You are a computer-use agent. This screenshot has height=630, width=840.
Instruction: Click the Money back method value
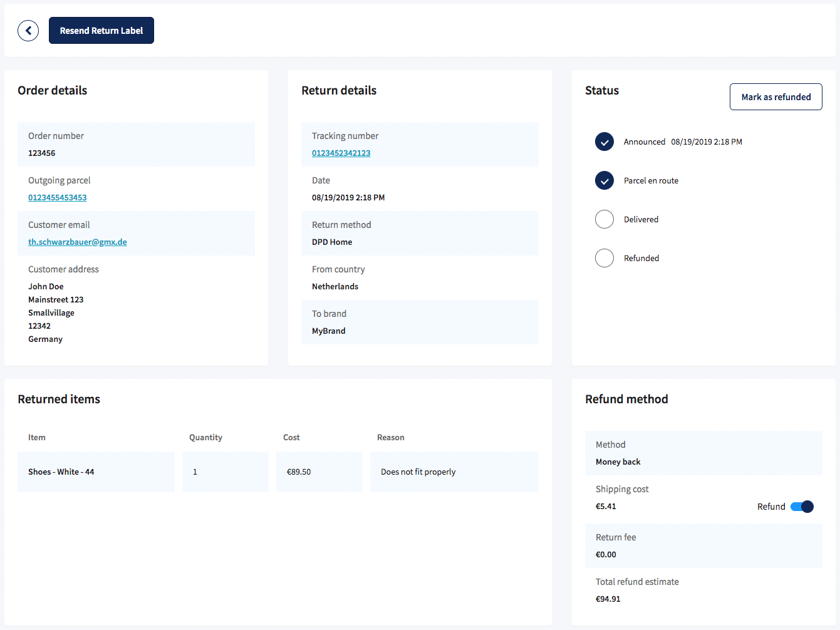point(618,462)
